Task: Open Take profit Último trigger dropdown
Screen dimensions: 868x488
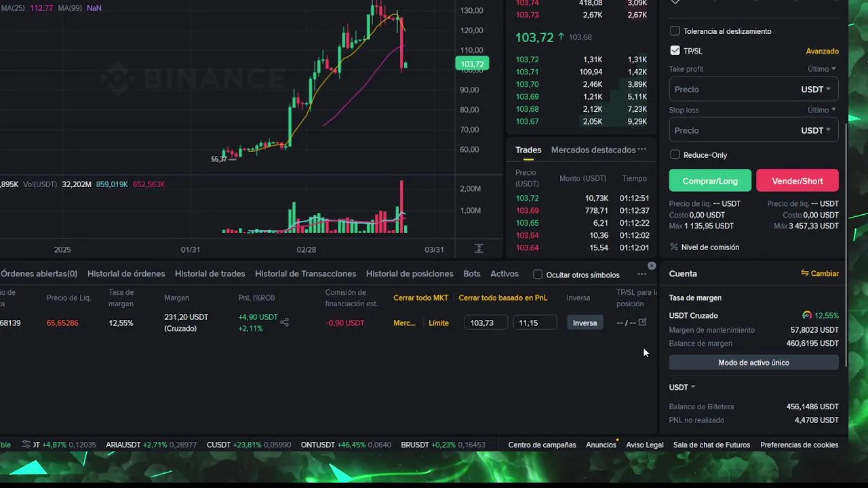Action: point(822,69)
